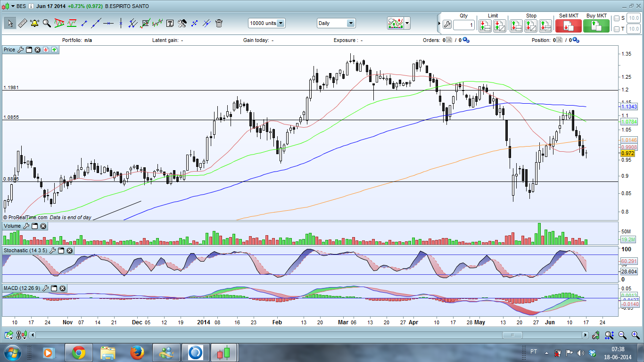The image size is (644, 362).
Task: Click the Qty input field
Action: coord(464,25)
